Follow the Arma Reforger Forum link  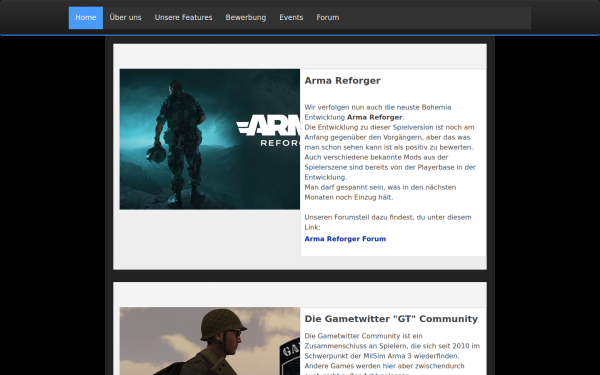click(x=345, y=239)
